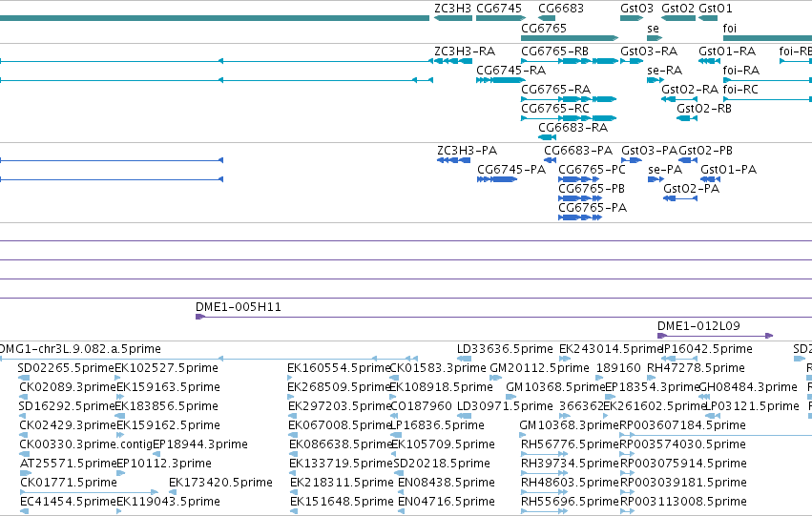812x516 pixels.
Task: Click the EK151648.5prime EST label
Action: [x=342, y=503]
